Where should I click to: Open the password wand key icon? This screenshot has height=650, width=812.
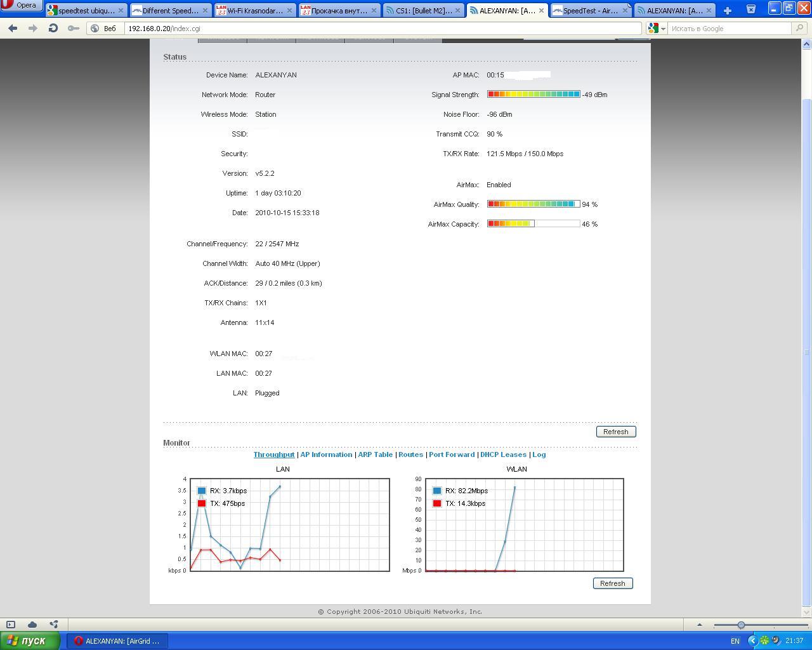coord(74,29)
